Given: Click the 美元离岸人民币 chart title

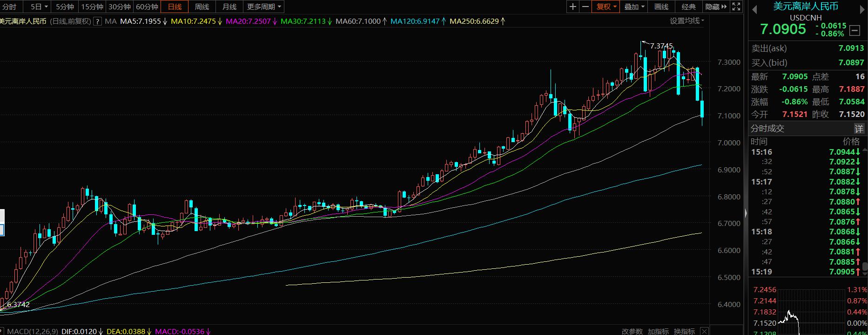Looking at the screenshot, I should click(x=23, y=21).
